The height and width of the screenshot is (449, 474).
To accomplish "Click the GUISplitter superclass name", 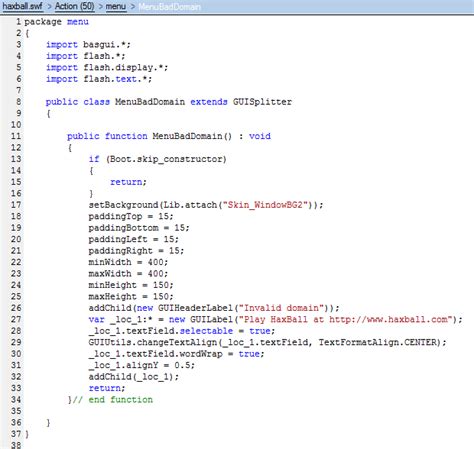I will [262, 102].
